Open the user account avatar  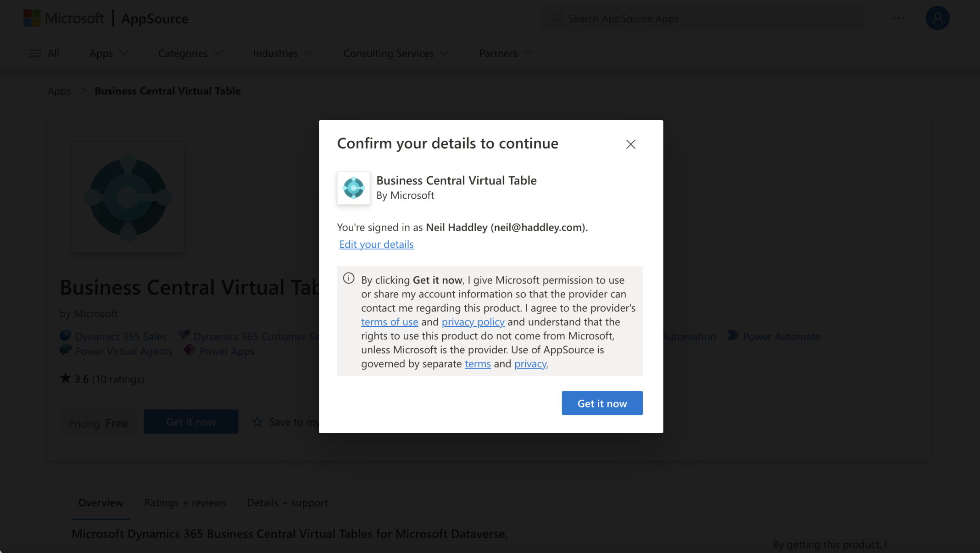pyautogui.click(x=937, y=18)
